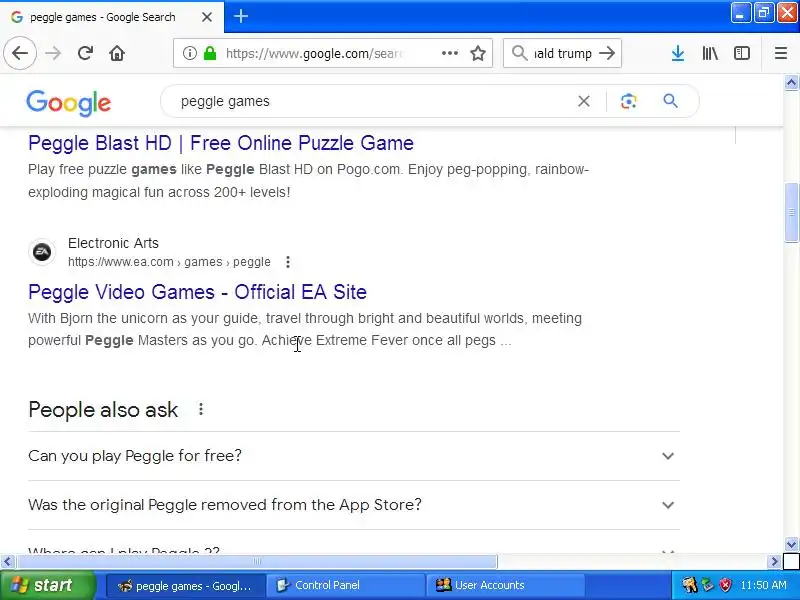Click the Firefox search box text

click(x=563, y=53)
